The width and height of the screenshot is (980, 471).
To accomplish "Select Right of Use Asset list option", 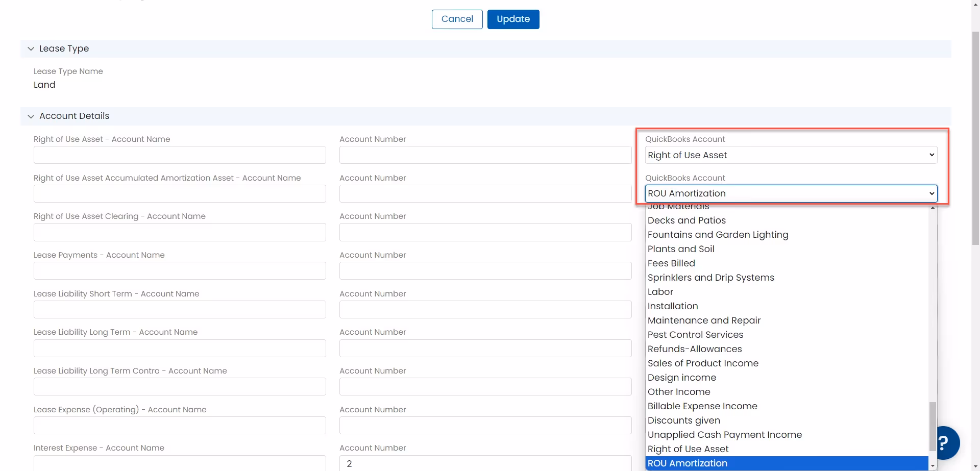I will 787,449.
